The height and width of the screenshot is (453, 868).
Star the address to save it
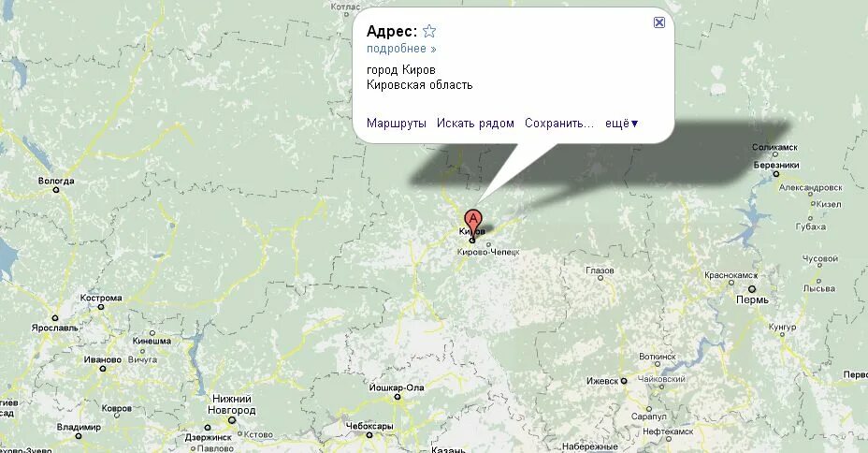pyautogui.click(x=429, y=31)
